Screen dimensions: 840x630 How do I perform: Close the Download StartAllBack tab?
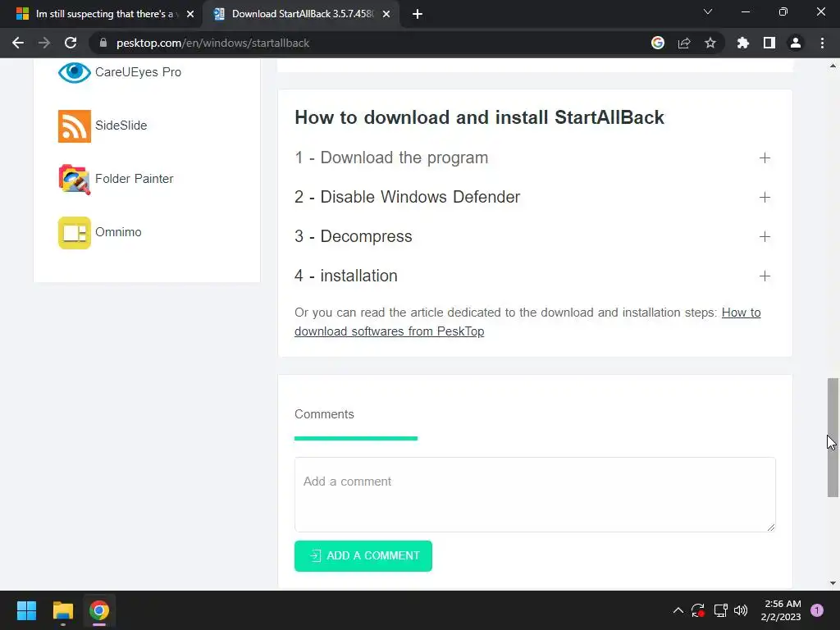pyautogui.click(x=386, y=14)
